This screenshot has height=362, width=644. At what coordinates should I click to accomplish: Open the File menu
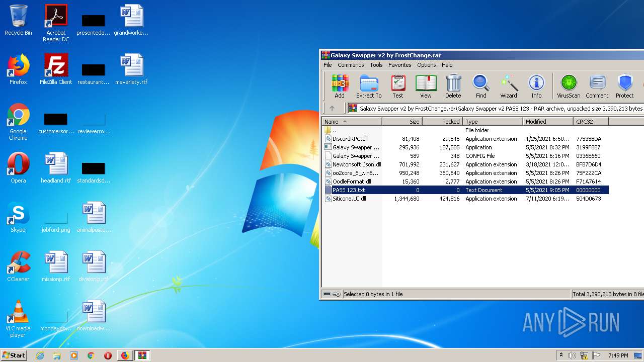point(328,65)
